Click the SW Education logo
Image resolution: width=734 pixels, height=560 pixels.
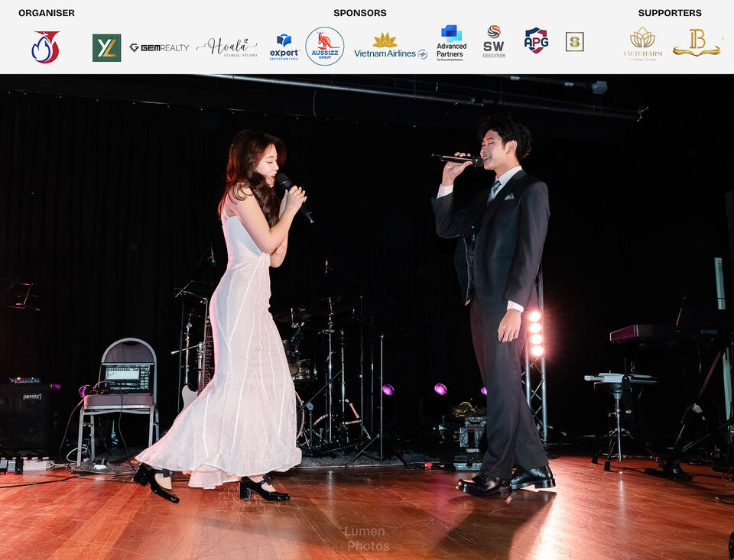[x=494, y=42]
